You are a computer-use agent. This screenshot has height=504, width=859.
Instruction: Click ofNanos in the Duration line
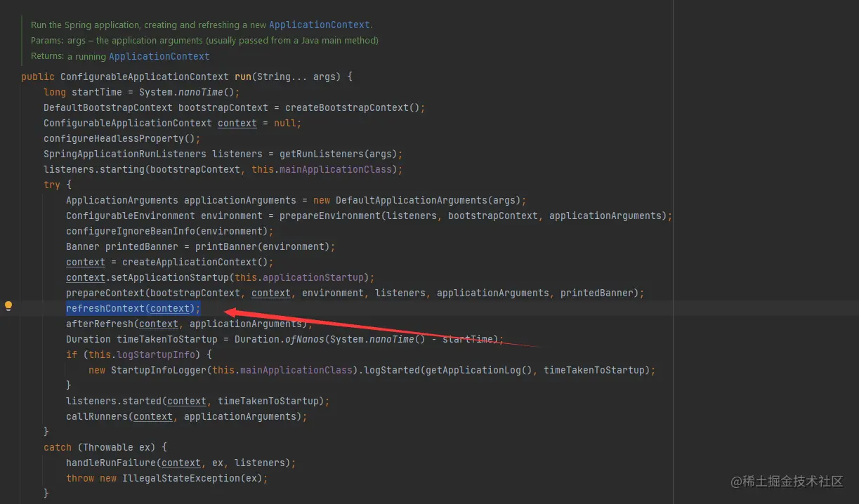305,339
